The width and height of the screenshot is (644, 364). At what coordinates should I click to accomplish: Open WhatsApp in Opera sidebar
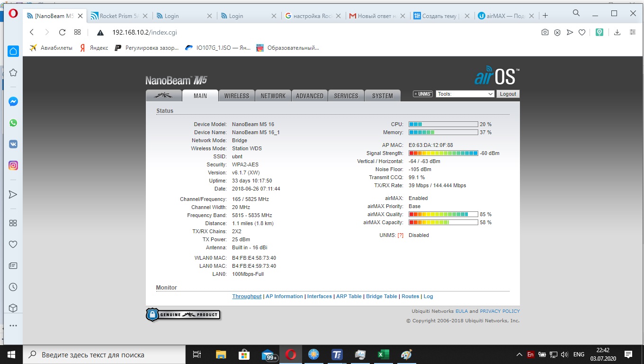[x=13, y=123]
